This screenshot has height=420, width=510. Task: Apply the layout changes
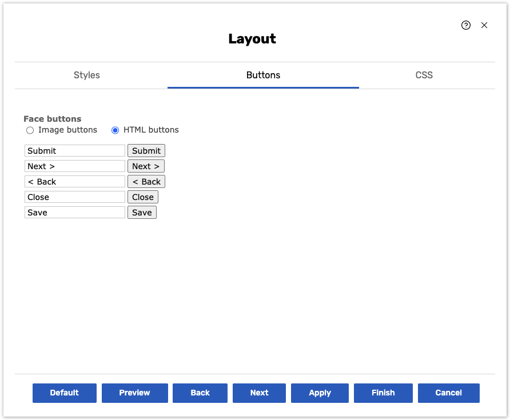pos(320,393)
